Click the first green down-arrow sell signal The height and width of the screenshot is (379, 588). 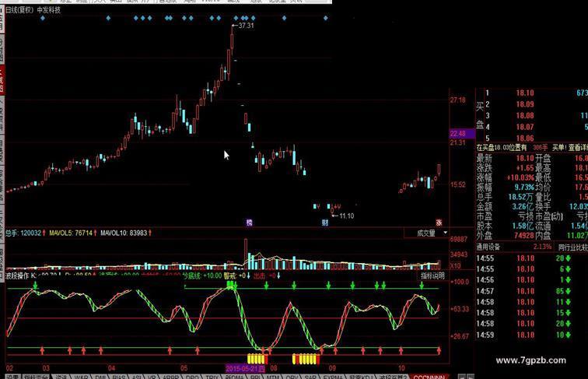(35, 286)
